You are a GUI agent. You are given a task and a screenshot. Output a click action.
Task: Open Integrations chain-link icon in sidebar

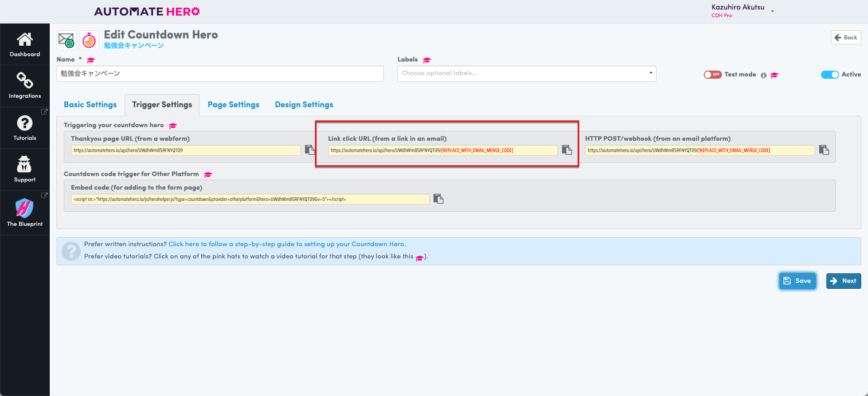click(x=25, y=80)
